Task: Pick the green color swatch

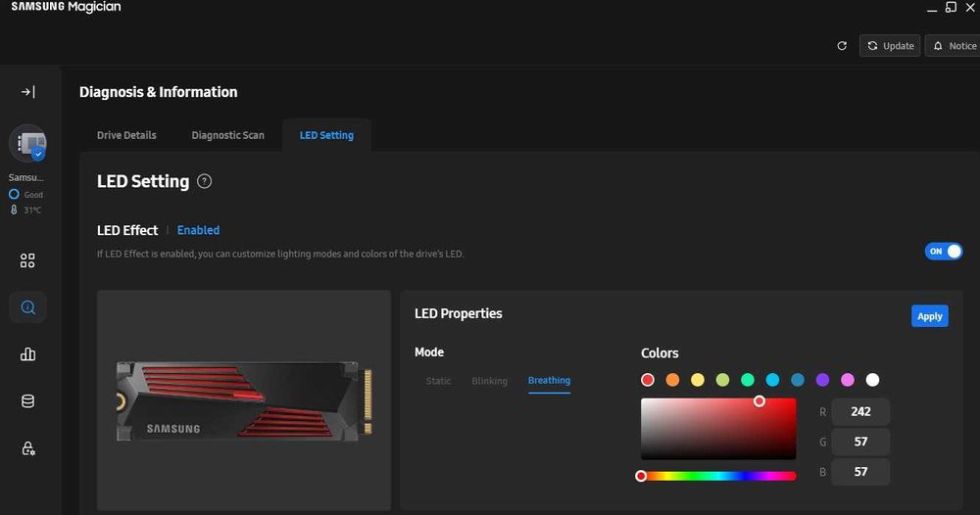Action: (748, 380)
